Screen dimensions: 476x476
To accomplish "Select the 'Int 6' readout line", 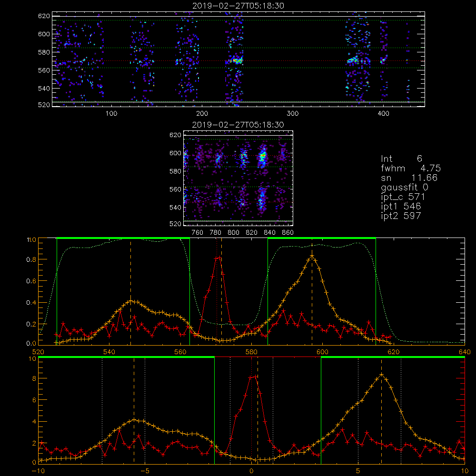I will tap(401, 159).
